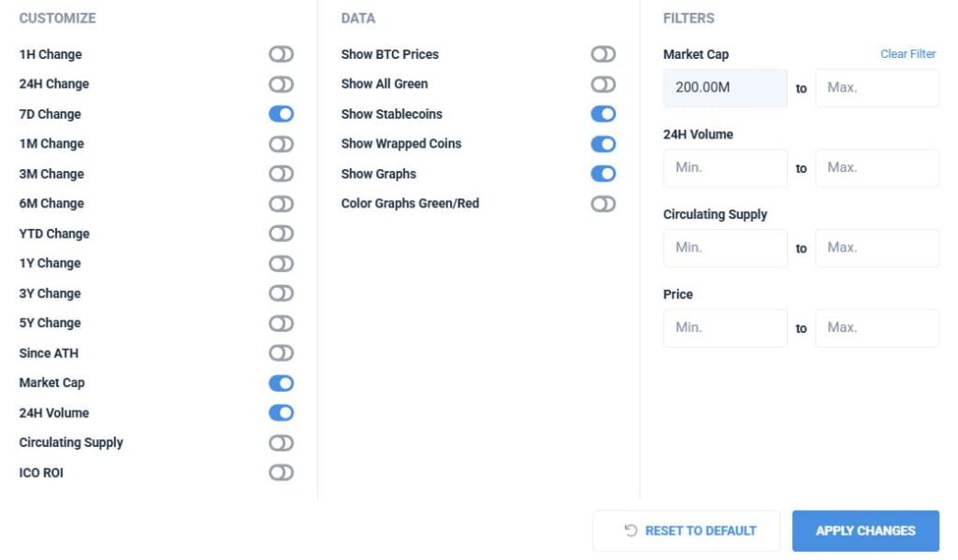Screen dimensions: 958x560
Task: Disable the 7D Change toggle
Action: click(x=281, y=114)
